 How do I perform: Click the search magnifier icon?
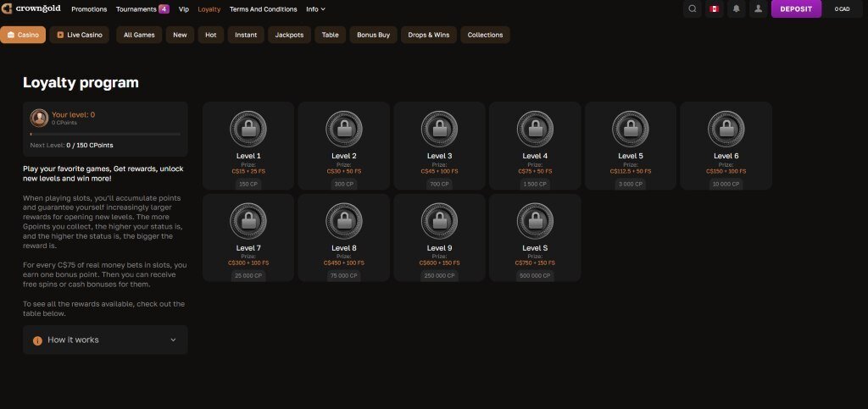tap(693, 9)
